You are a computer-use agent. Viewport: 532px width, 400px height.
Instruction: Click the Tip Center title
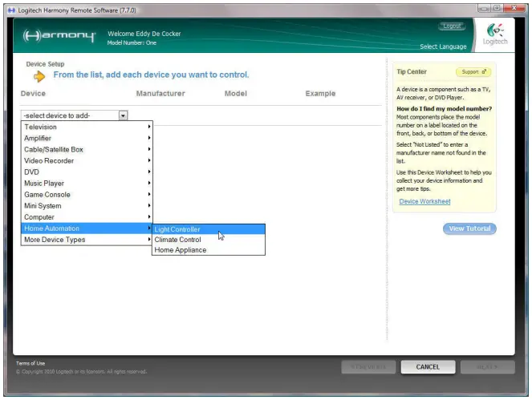click(x=412, y=71)
